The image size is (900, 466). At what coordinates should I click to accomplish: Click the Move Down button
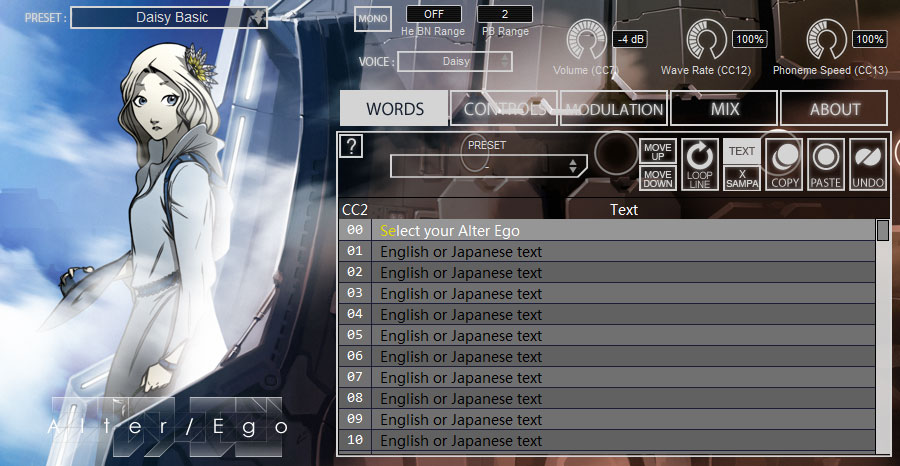[x=658, y=178]
